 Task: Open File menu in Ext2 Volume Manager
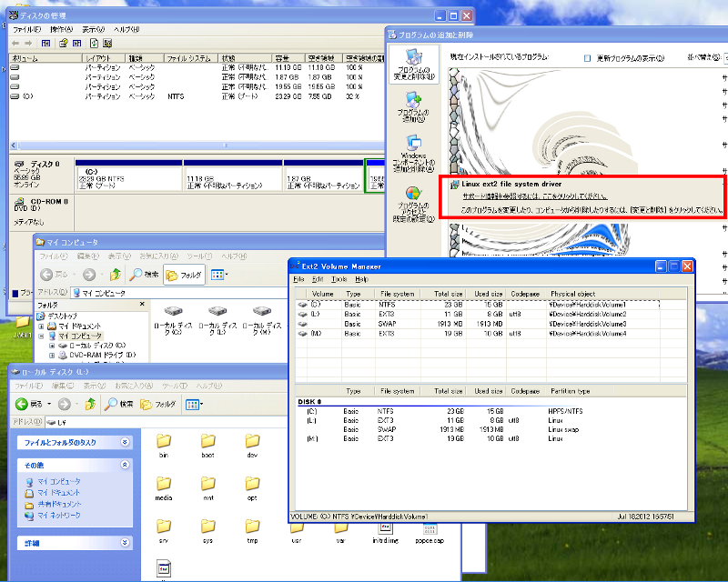pos(298,279)
